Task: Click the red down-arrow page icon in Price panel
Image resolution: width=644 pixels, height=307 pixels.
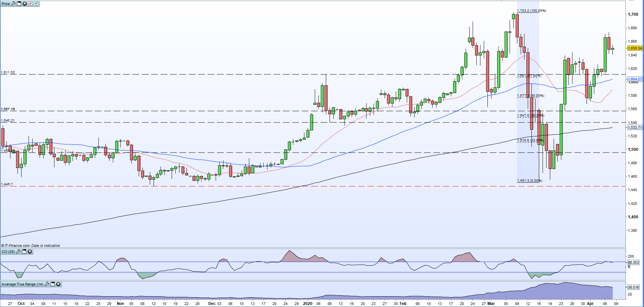Action: (x=30, y=3)
